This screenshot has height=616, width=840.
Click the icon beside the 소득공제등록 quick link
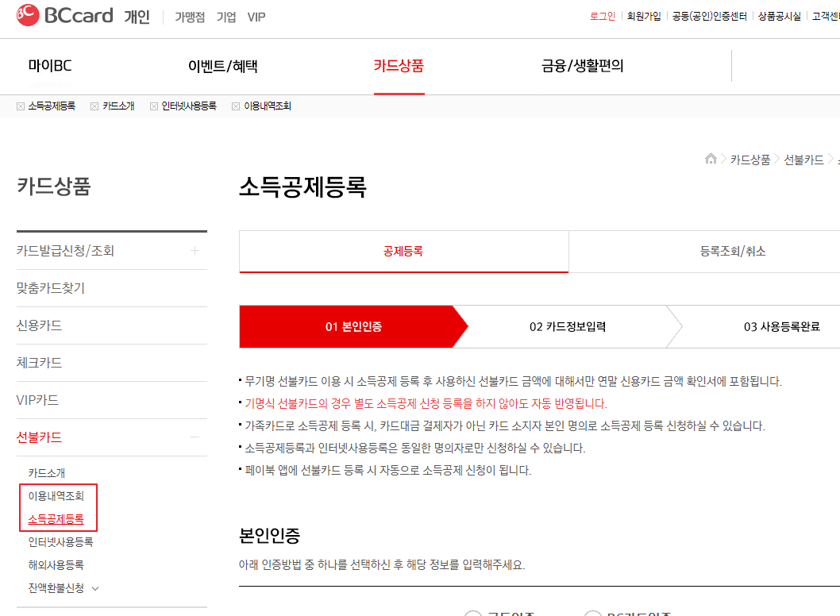point(20,106)
